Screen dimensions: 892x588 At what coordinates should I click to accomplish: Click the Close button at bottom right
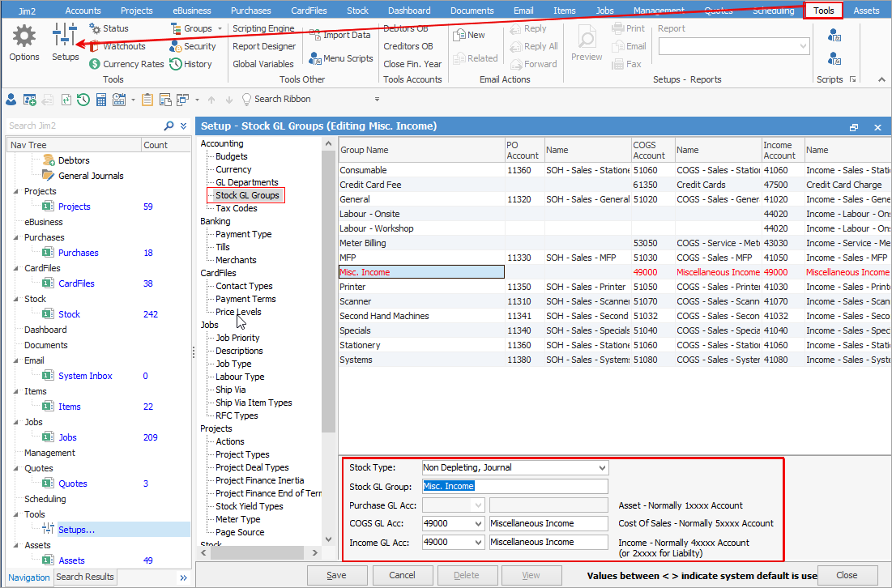tap(847, 576)
